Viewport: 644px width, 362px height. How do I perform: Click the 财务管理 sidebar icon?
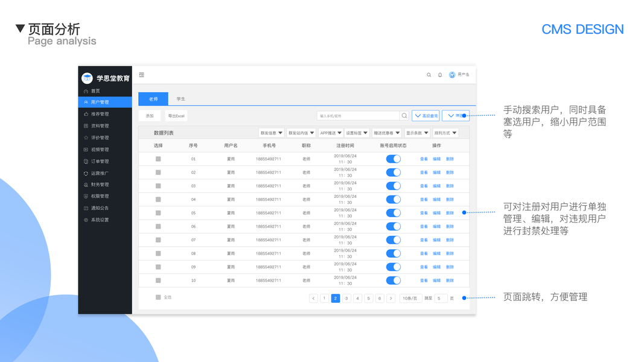pos(86,185)
